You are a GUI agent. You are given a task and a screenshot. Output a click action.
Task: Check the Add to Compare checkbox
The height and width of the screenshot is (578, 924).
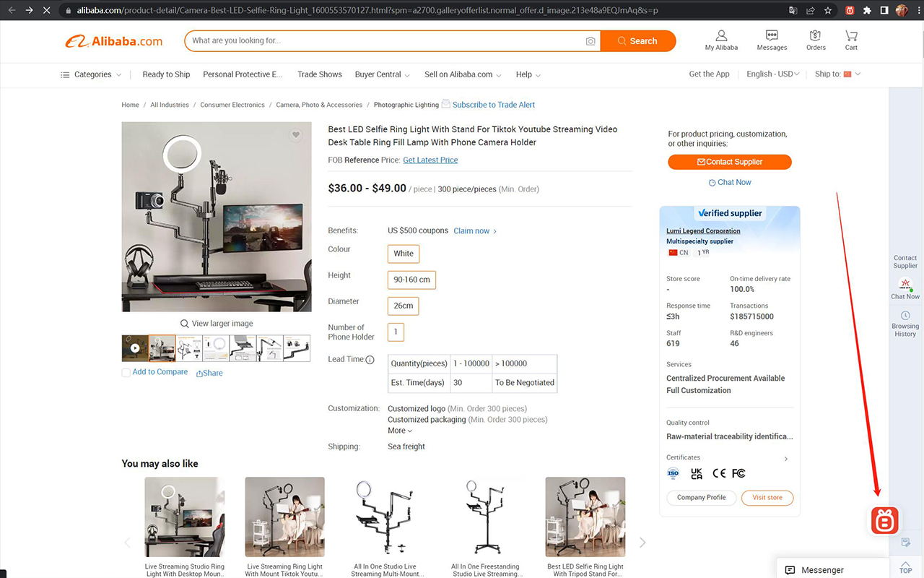tap(125, 371)
